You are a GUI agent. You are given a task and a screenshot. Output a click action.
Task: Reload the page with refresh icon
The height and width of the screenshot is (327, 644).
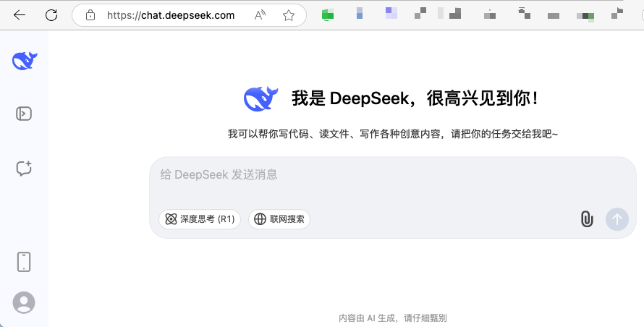tap(51, 15)
